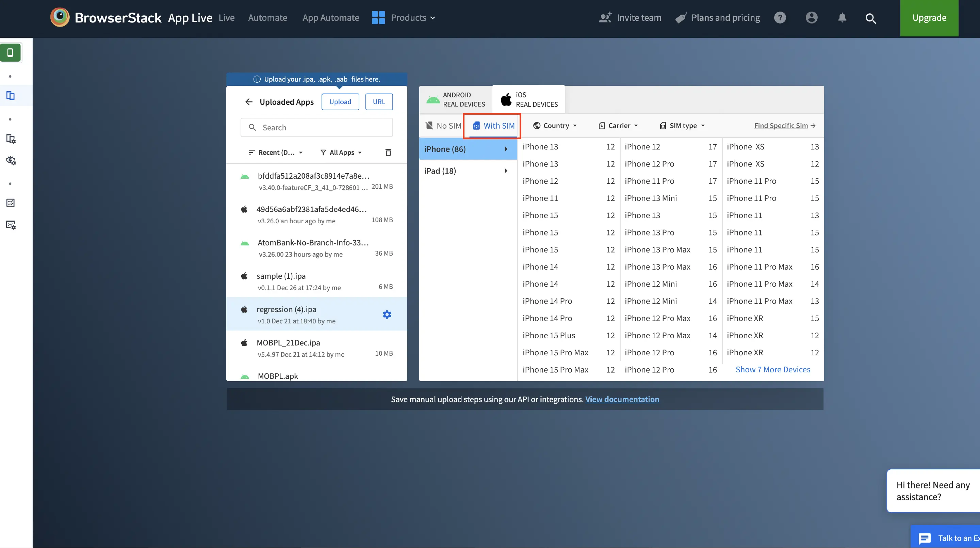This screenshot has width=980, height=548.
Task: Open the Carrier filter dropdown
Action: click(618, 126)
